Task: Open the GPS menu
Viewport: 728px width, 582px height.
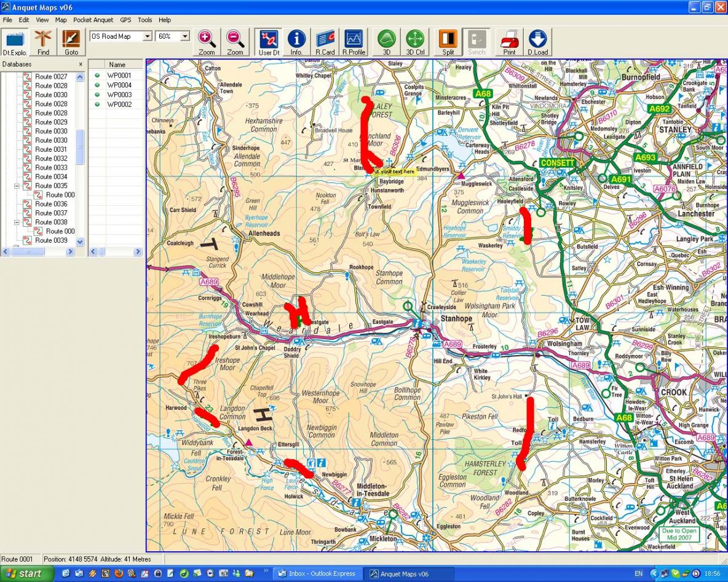Action: click(x=125, y=20)
